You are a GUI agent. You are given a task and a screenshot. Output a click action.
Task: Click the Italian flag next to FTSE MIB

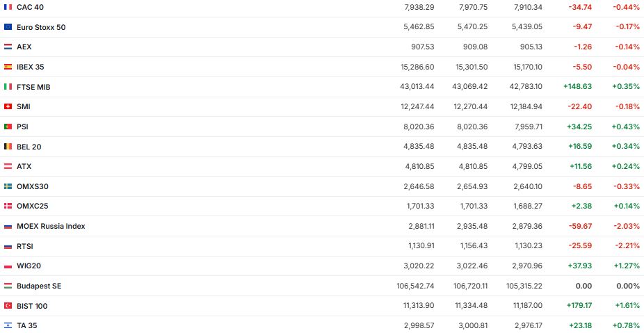pyautogui.click(x=8, y=87)
